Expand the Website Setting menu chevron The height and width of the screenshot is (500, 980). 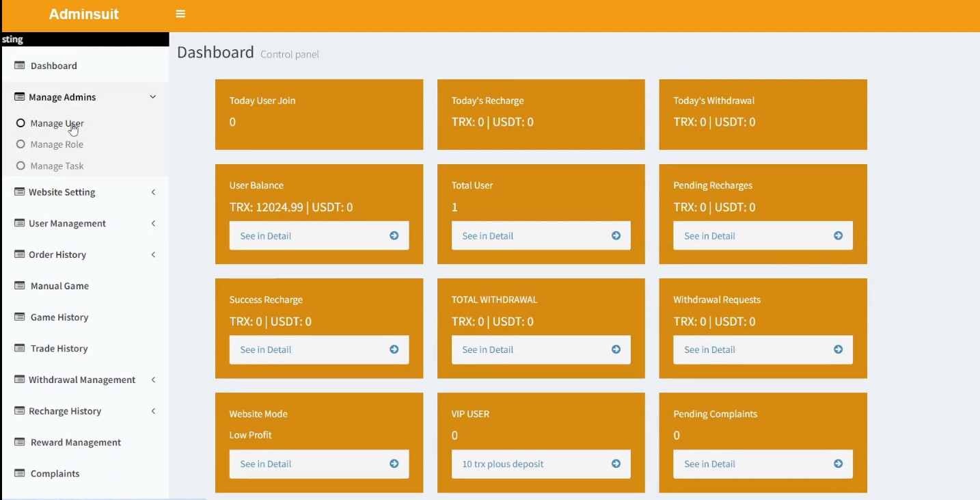(x=153, y=192)
